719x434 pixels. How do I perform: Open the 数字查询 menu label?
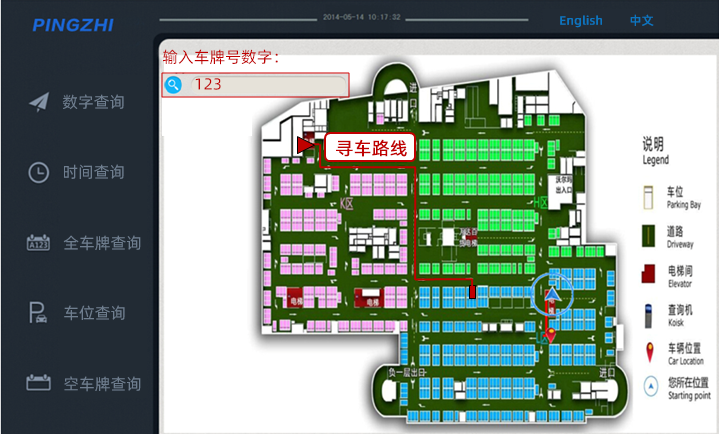point(94,102)
